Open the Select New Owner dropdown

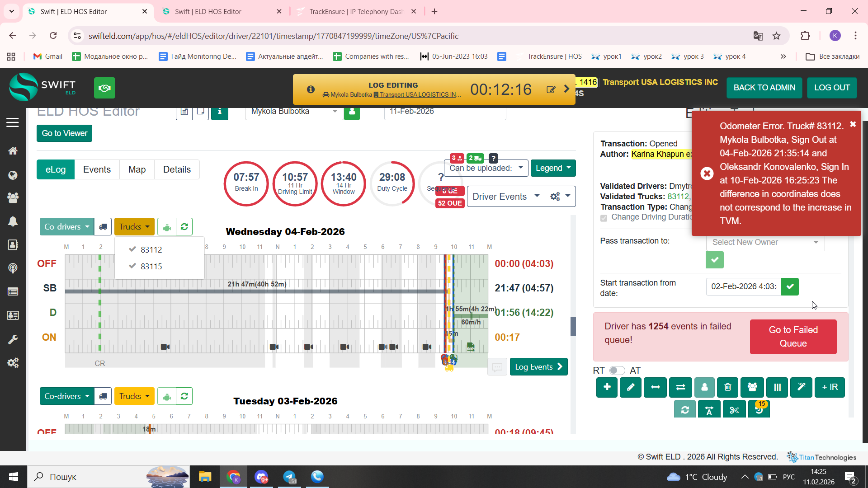click(765, 242)
